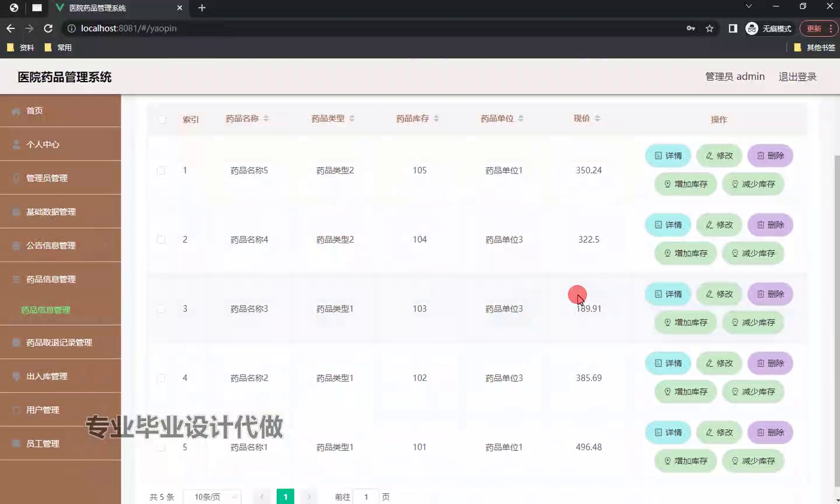This screenshot has width=840, height=504.
Task: Sort by 药品库存 column arrows
Action: tap(436, 118)
